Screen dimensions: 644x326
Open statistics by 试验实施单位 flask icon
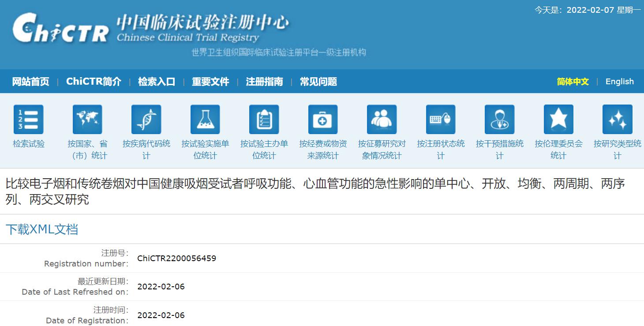click(x=205, y=119)
